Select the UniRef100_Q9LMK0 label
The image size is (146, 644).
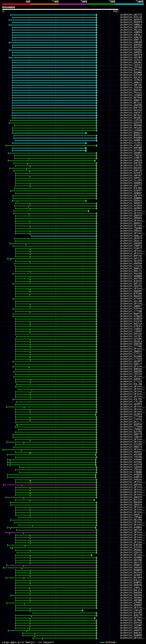coord(131,63)
